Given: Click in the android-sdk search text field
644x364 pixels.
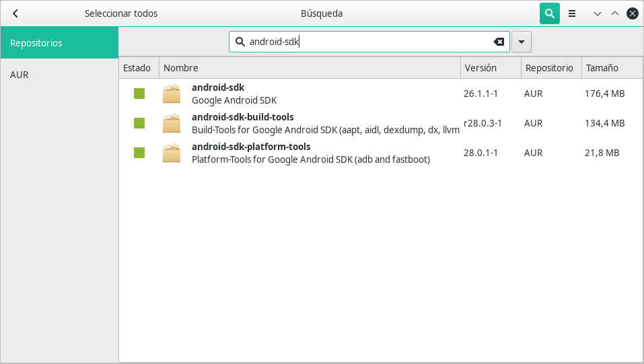Looking at the screenshot, I should pos(369,42).
